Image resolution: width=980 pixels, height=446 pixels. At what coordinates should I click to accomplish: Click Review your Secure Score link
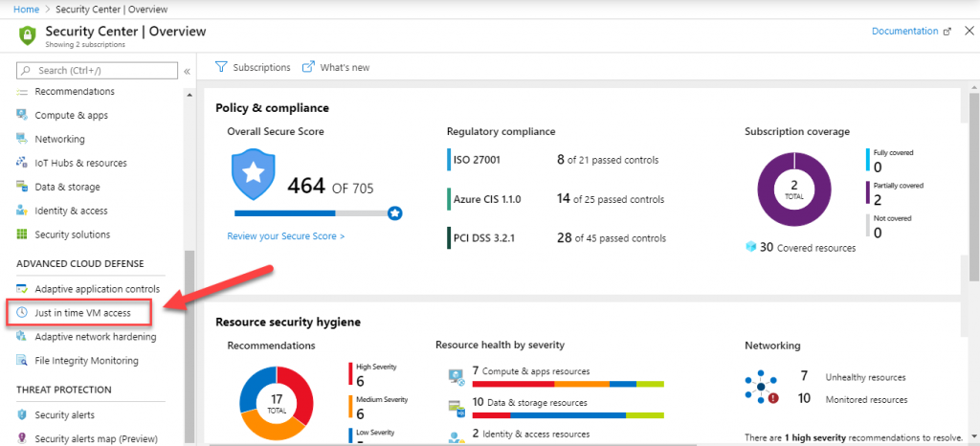[285, 236]
